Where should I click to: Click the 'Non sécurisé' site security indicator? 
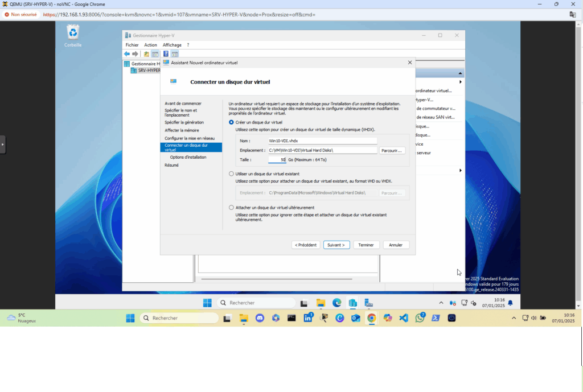click(21, 14)
